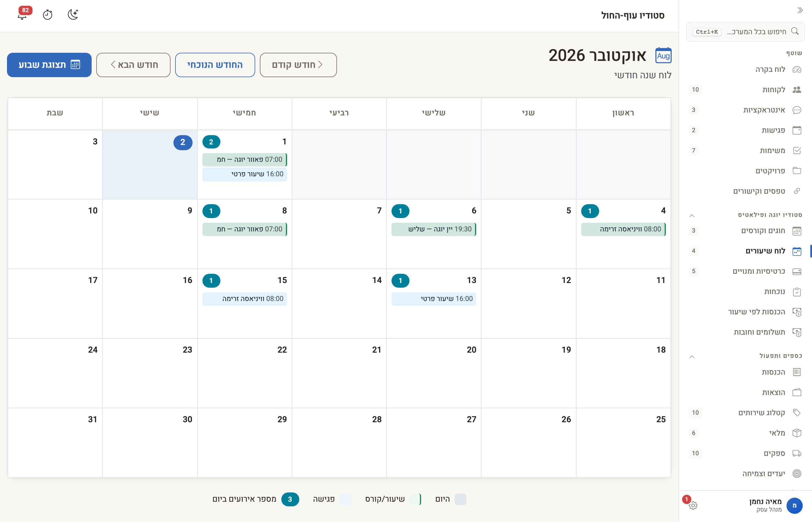The height and width of the screenshot is (522, 812).
Task: Open the settings gear icon near user profile
Action: tap(693, 505)
